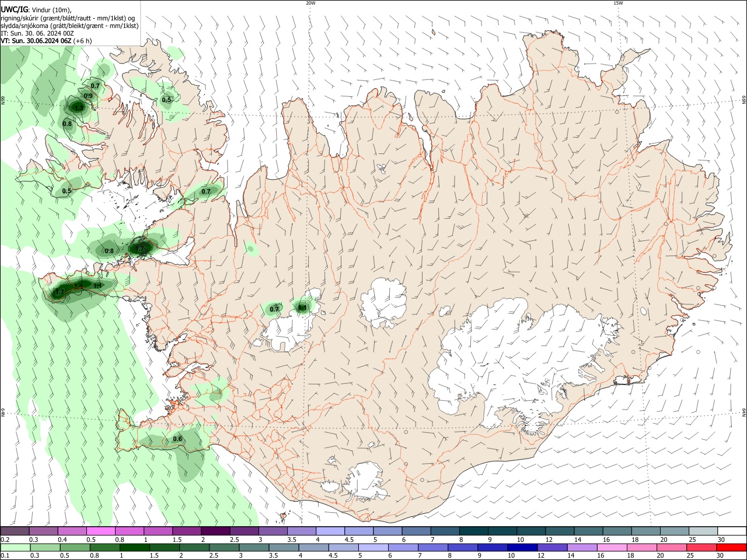The image size is (747, 560).
Task: Click the 0.9 precipitation value on the map
Action: [88, 96]
